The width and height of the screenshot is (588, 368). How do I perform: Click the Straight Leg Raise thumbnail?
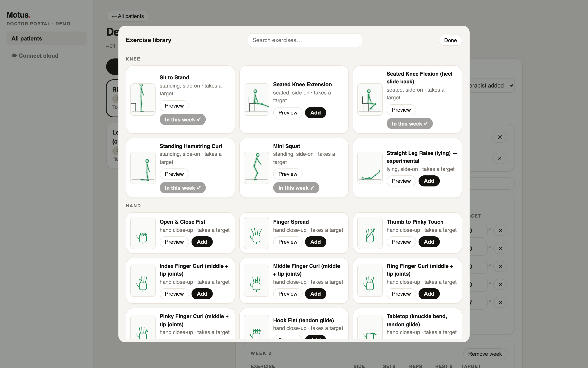click(x=370, y=168)
